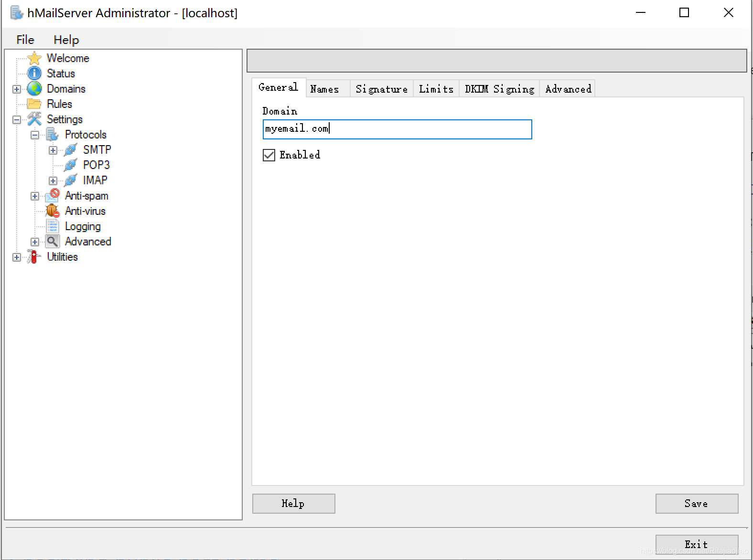
Task: Switch to the Signature tab
Action: tap(381, 89)
